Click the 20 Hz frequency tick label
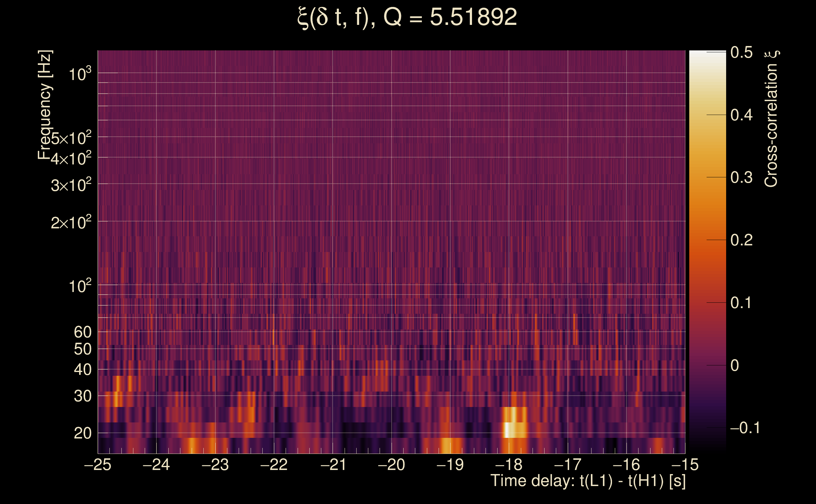816x504 pixels. click(x=82, y=433)
